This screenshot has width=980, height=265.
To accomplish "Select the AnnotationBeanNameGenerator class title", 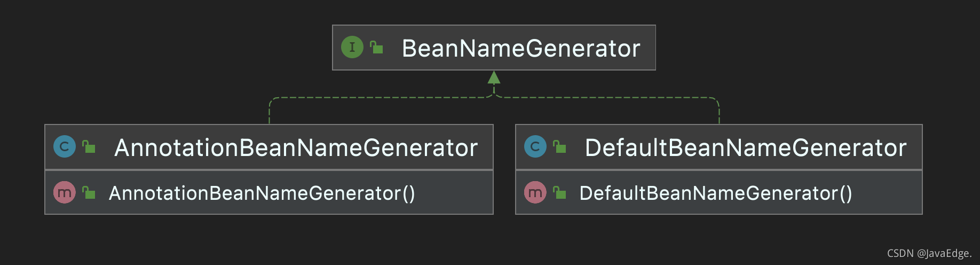I will point(296,147).
